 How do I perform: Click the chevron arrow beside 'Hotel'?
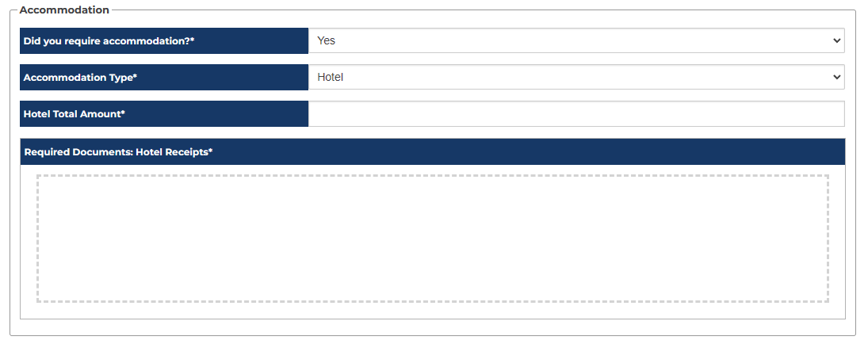coord(837,77)
